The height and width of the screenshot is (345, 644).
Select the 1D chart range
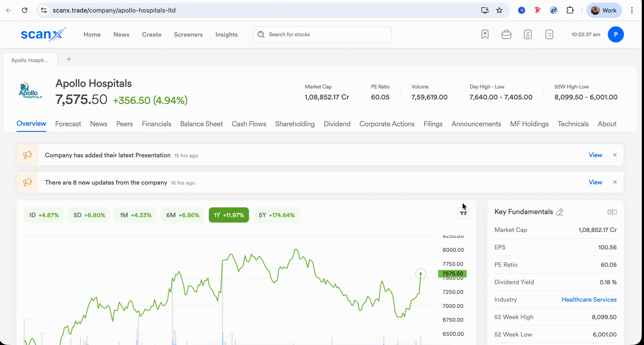click(x=44, y=215)
